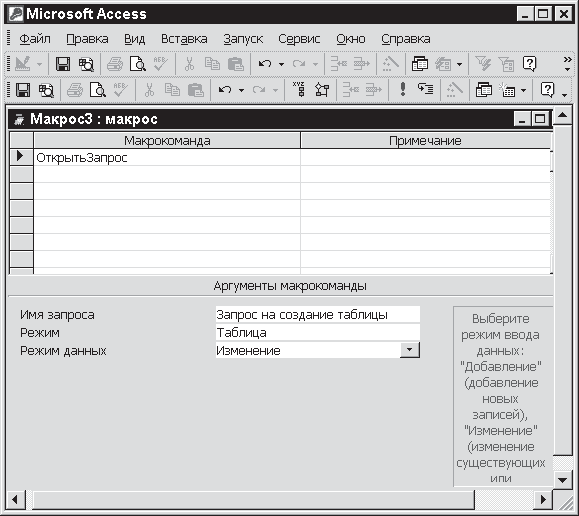579x516 pixels.
Task: Open the Сервис menu
Action: 299,39
